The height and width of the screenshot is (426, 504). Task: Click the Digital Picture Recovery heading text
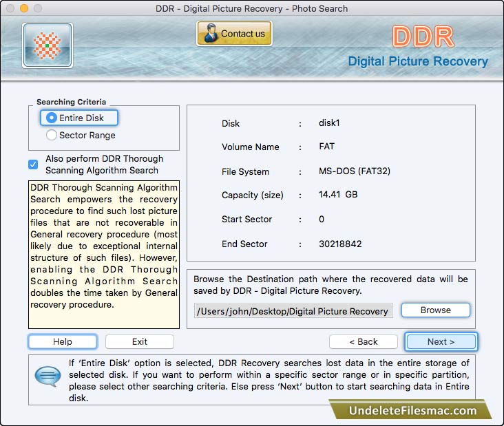click(418, 61)
